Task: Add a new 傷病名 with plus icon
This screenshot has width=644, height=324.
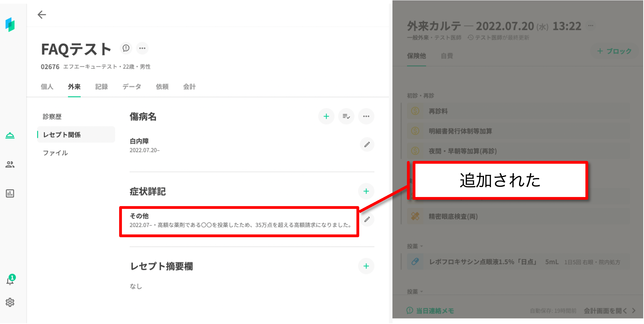Action: click(x=326, y=116)
